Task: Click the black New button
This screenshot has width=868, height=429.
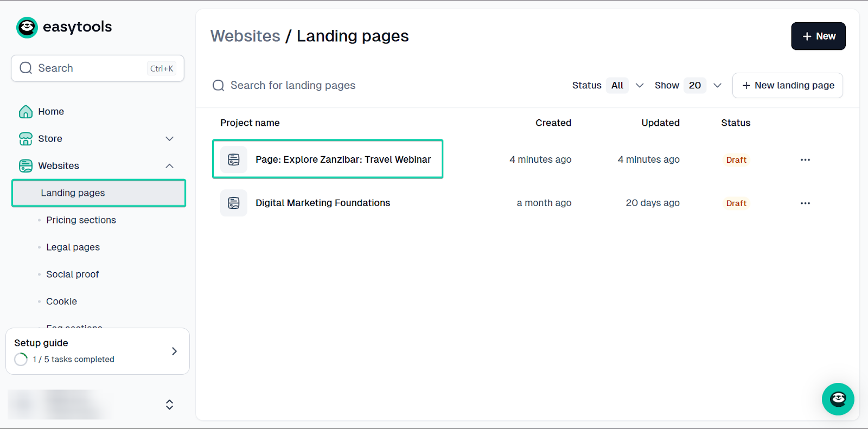Action: pyautogui.click(x=818, y=36)
